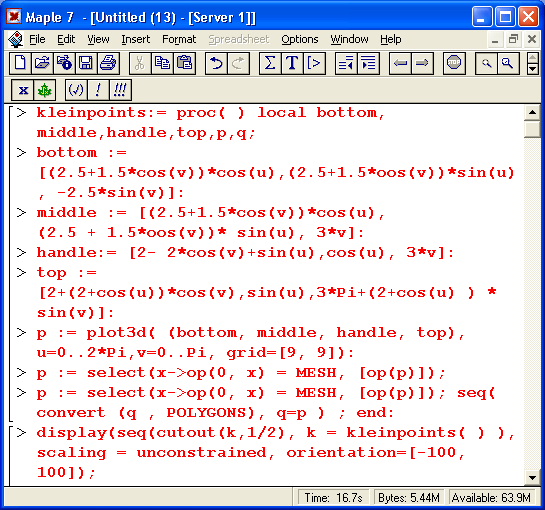Create a new worksheet with toolbar icon
This screenshot has height=510, width=545.
pos(20,63)
